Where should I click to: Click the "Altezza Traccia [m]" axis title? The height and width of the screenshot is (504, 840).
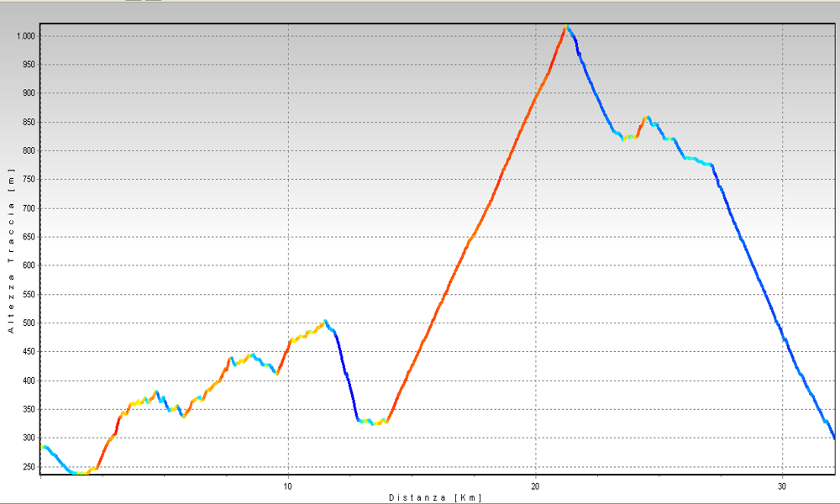[x=11, y=252]
